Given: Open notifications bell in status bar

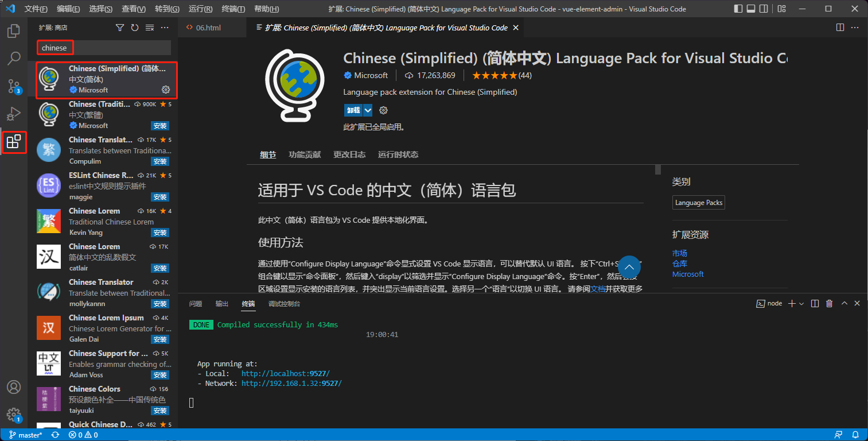Looking at the screenshot, I should click(855, 435).
